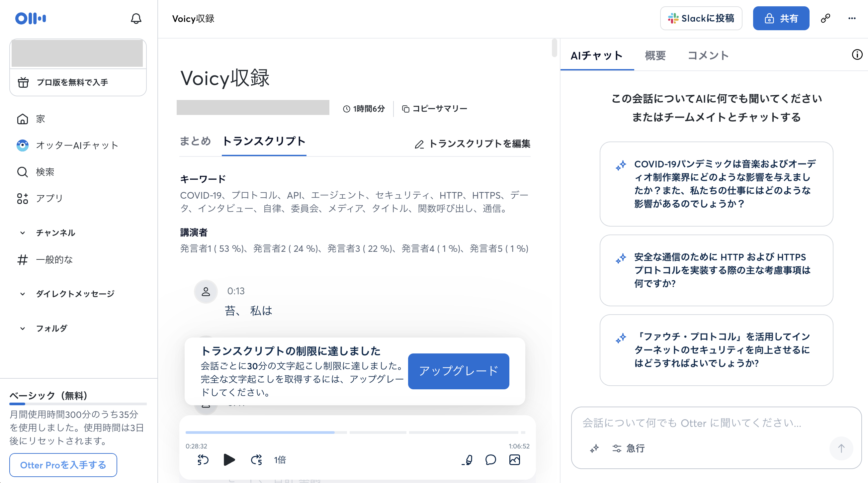868x483 pixels.
Task: Click the highlighter pen in playback bar
Action: pos(467,460)
